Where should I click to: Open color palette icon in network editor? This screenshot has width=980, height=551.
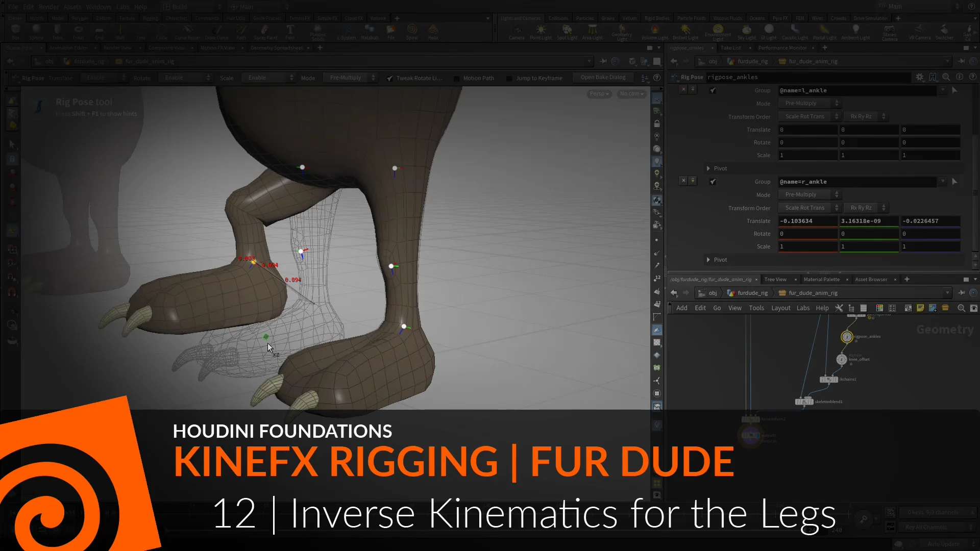click(x=879, y=308)
